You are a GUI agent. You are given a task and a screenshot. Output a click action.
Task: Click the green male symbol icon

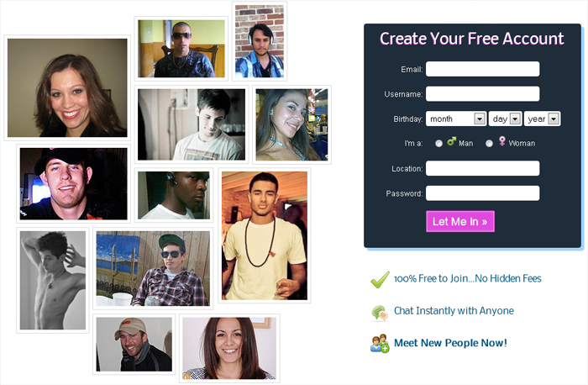[452, 141]
